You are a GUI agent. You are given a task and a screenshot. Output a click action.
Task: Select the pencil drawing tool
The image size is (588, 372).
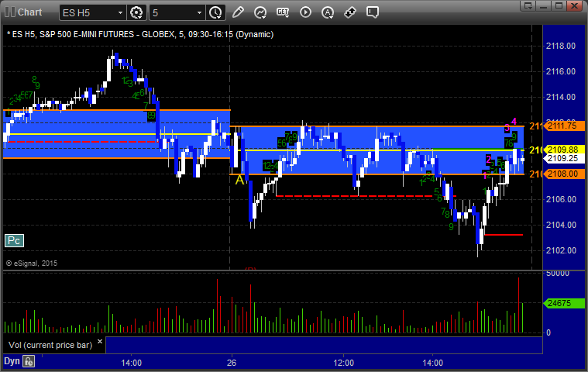tap(238, 12)
